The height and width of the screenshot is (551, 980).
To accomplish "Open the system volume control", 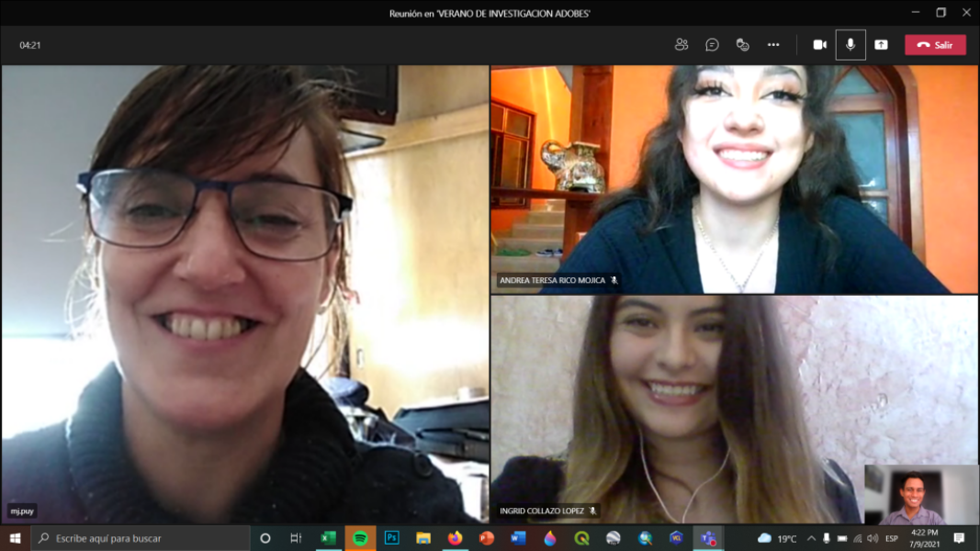I will [872, 538].
